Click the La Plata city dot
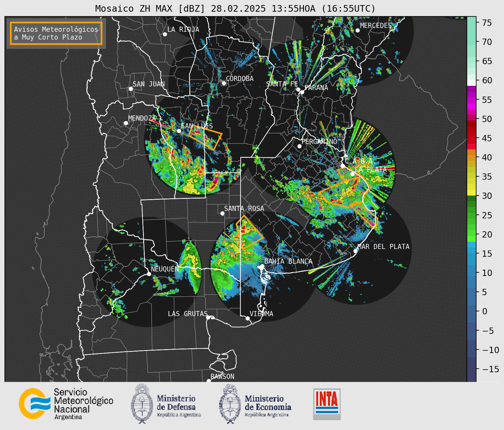Screen dimensions: 504x430 (x=353, y=174)
